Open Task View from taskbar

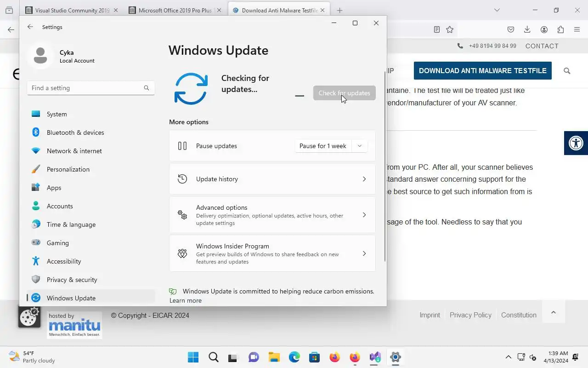(x=234, y=357)
